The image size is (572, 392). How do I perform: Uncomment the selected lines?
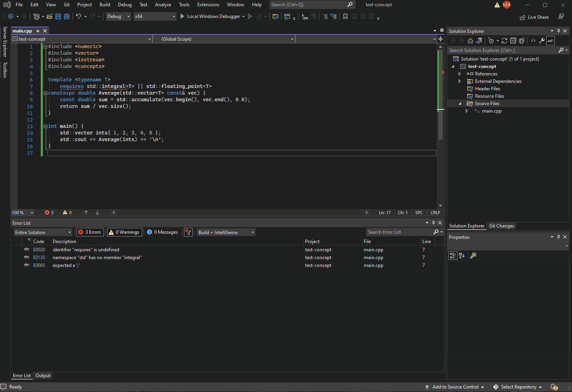click(x=334, y=16)
